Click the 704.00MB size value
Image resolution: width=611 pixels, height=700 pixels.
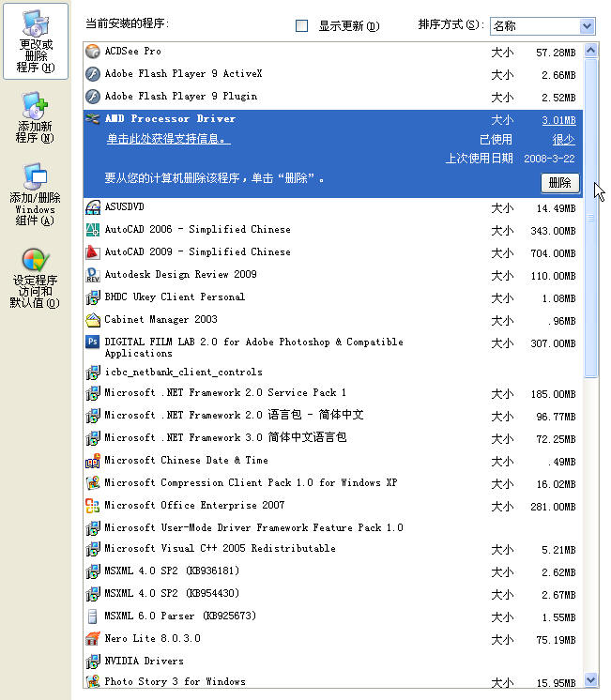tap(553, 253)
